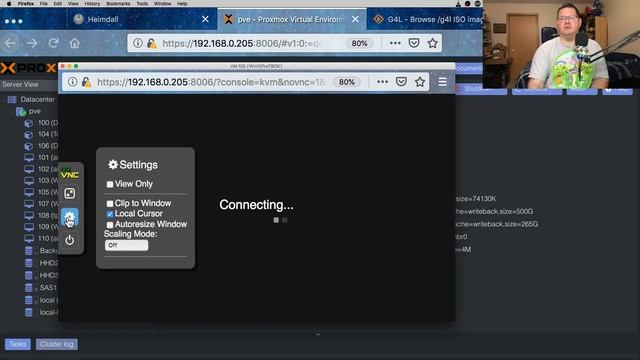This screenshot has height=360, width=640.
Task: Open the Firefox menu in menu bar
Action: pyautogui.click(x=26, y=3)
